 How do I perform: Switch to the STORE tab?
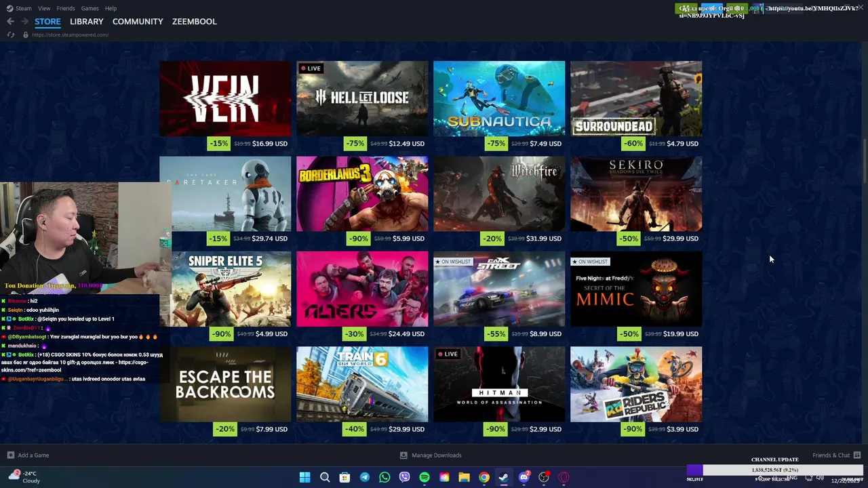click(x=47, y=22)
